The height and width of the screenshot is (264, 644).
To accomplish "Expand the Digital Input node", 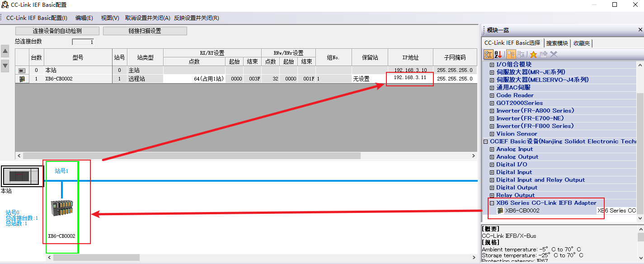I will 491,172.
